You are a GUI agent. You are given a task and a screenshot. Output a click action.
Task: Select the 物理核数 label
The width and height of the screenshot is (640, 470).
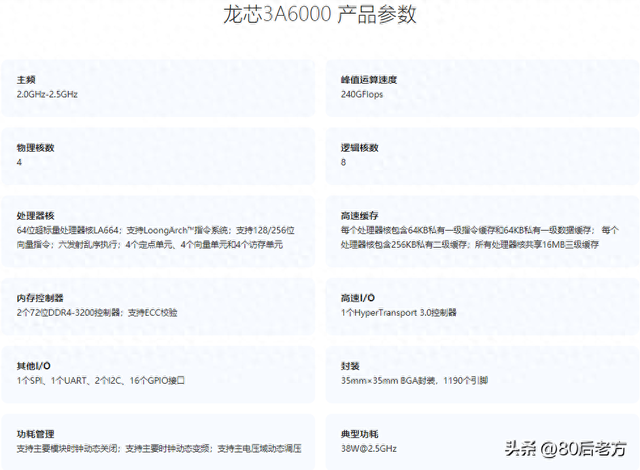tap(36, 148)
